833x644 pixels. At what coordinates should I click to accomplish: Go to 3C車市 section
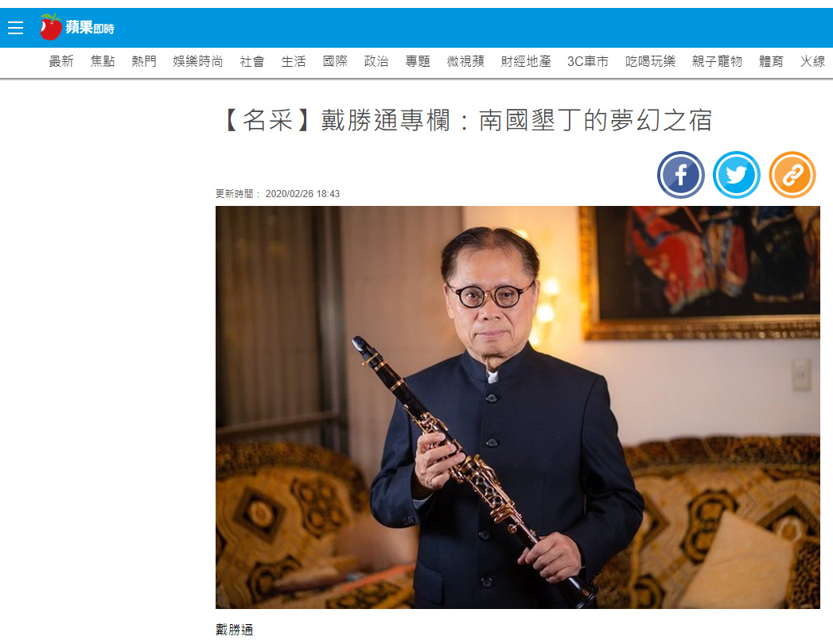click(x=588, y=61)
